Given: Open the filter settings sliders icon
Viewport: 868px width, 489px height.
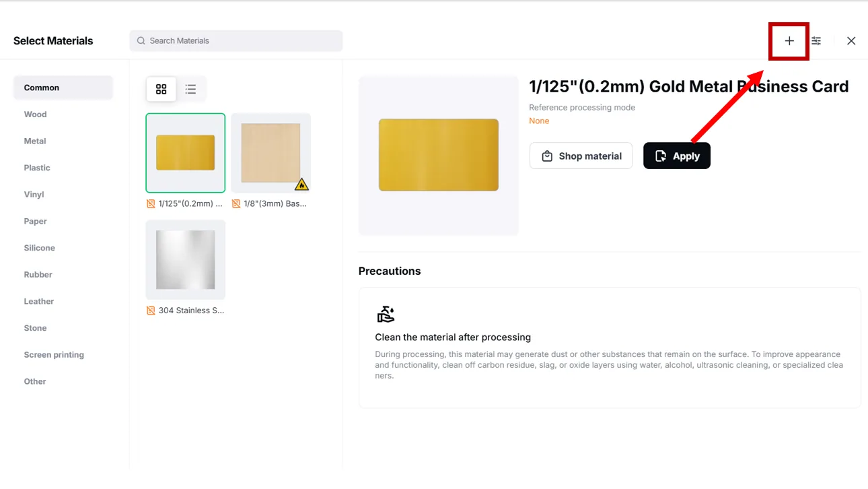Looking at the screenshot, I should point(816,41).
